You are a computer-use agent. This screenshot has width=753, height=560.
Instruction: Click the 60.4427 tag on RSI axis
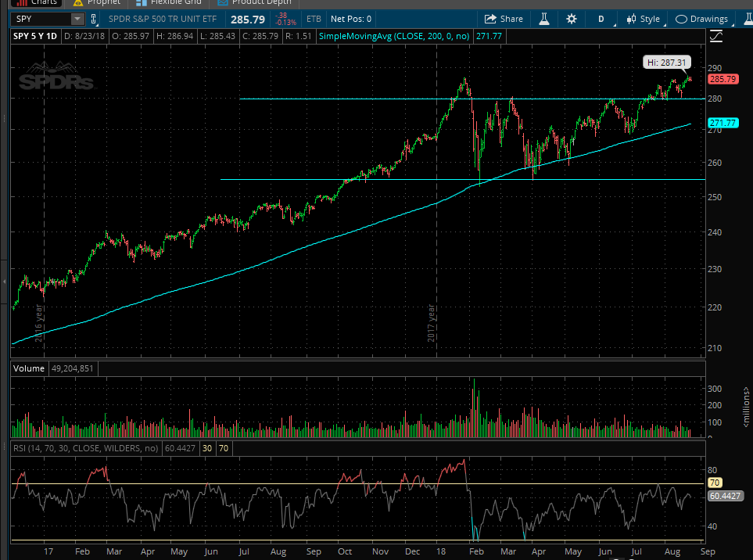[725, 496]
